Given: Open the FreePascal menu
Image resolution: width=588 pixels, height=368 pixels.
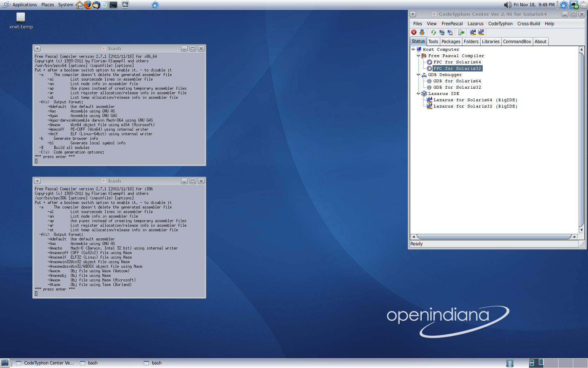Looking at the screenshot, I should (452, 24).
